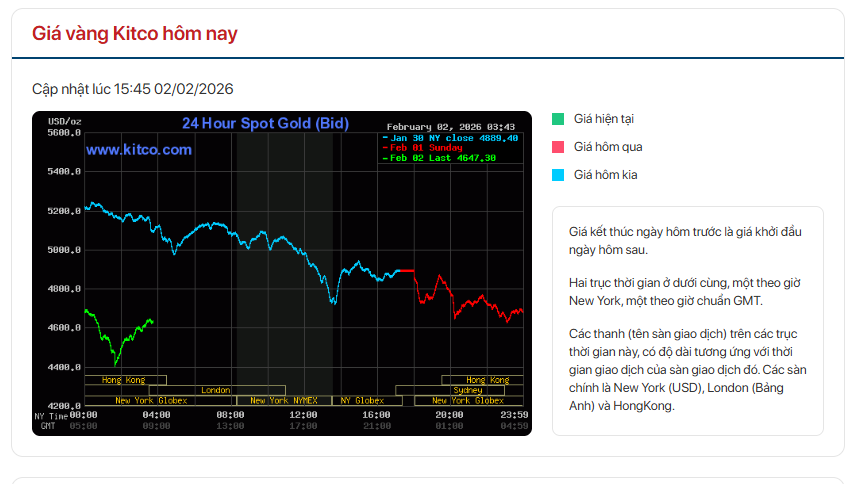Viewport: 860px width, 484px height.
Task: Click the New York NYMEX session bar
Action: [284, 400]
